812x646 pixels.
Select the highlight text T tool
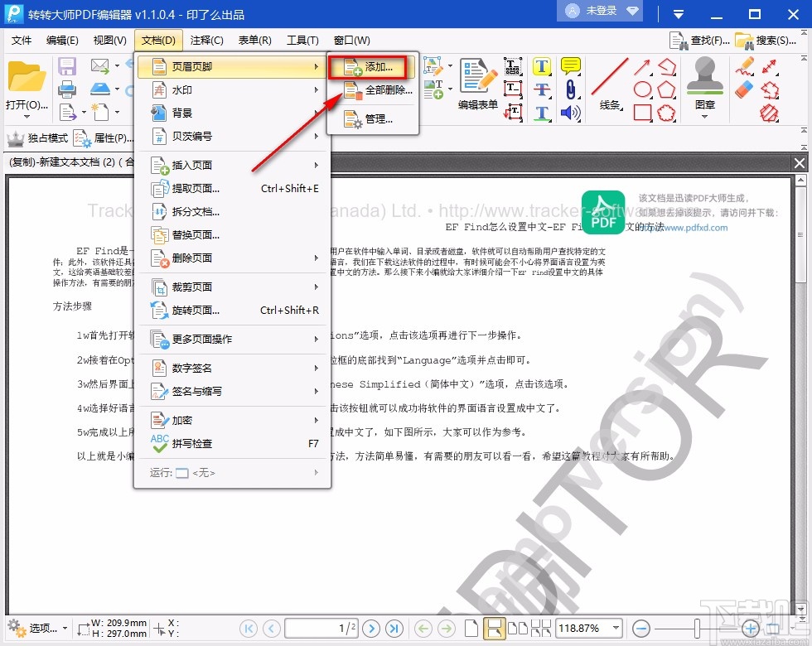coord(542,66)
